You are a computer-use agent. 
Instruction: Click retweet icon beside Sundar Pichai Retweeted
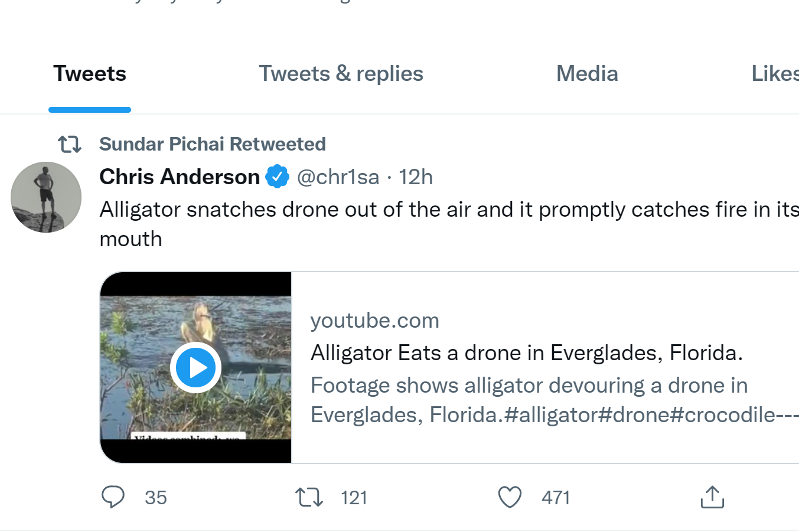point(70,144)
